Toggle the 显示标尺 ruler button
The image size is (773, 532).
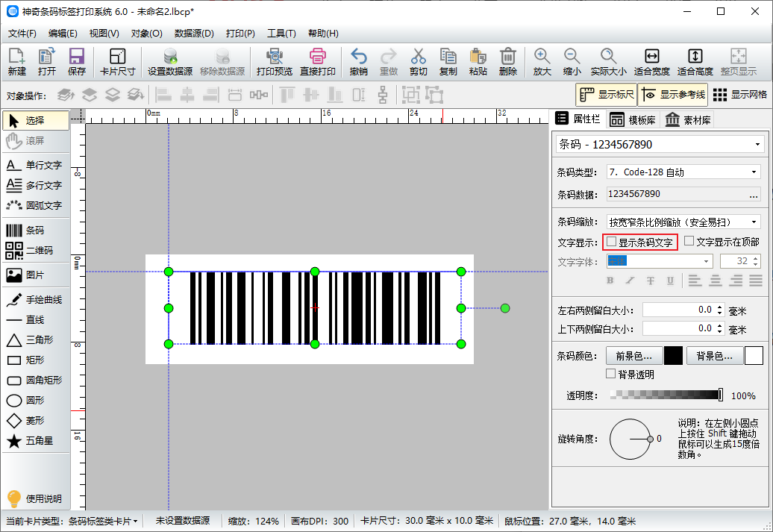[607, 95]
